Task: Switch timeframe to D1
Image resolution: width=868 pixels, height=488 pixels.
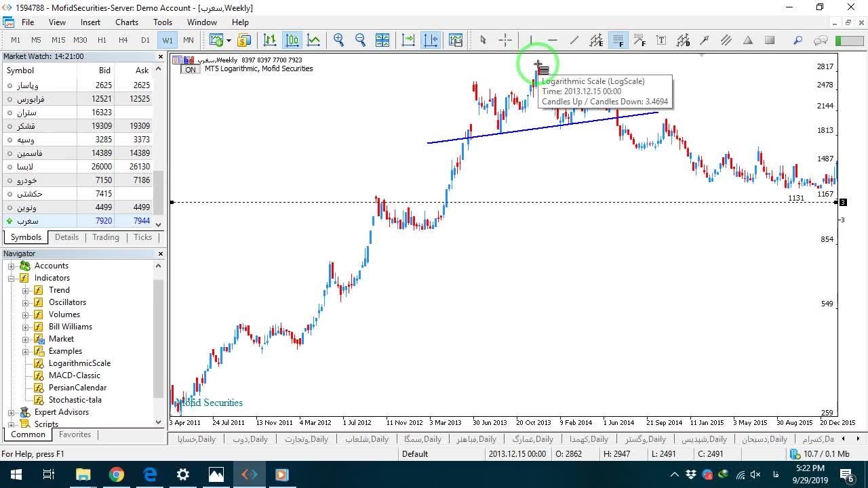Action: 145,40
